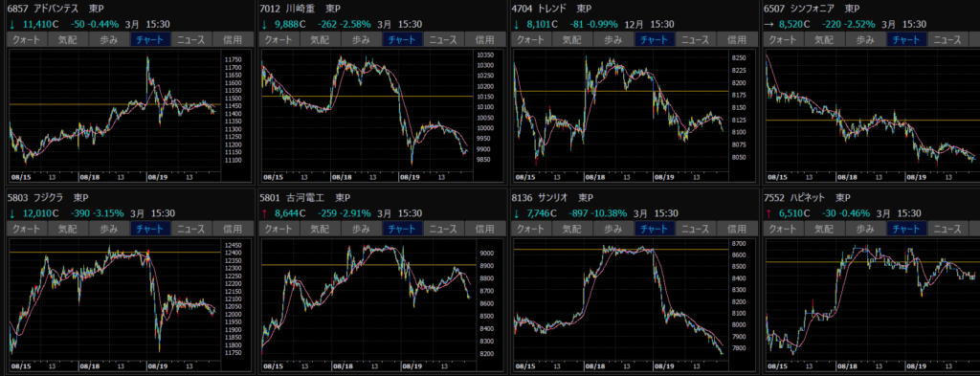Viewport: 980px width, 376px height.
Task: Open ニュース tab in 5801 古河電工 panel
Action: pos(444,229)
